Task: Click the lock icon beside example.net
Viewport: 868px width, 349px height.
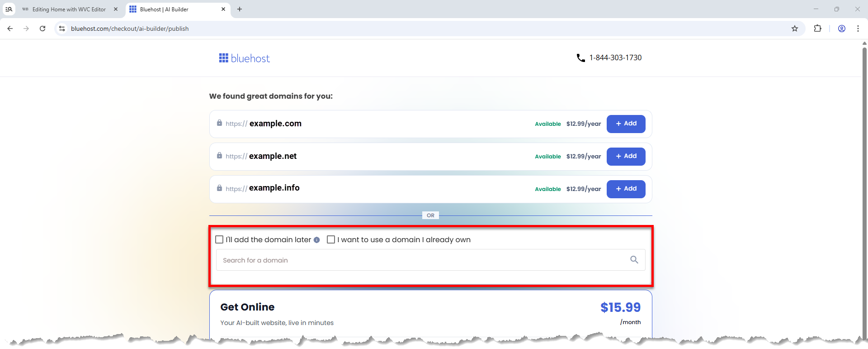Action: pos(219,156)
